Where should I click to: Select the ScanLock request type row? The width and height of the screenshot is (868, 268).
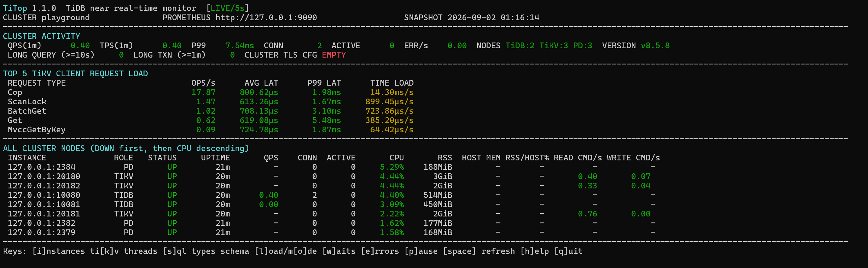(x=211, y=102)
